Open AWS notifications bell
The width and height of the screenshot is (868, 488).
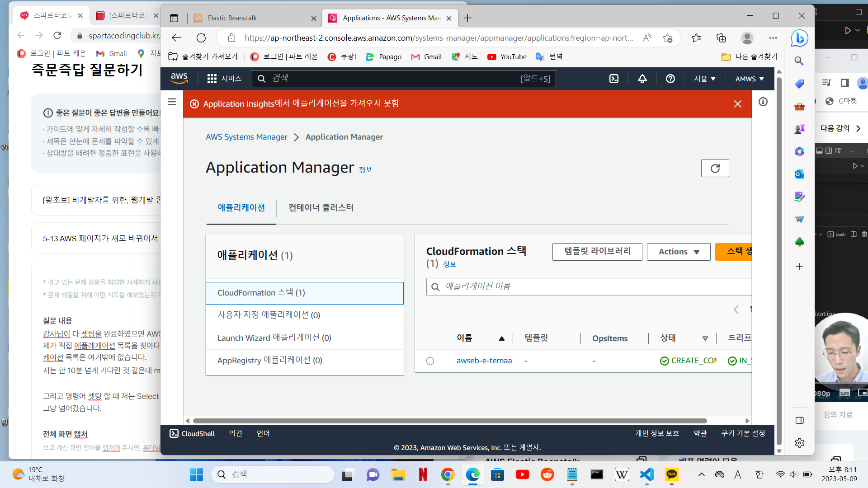(x=642, y=79)
